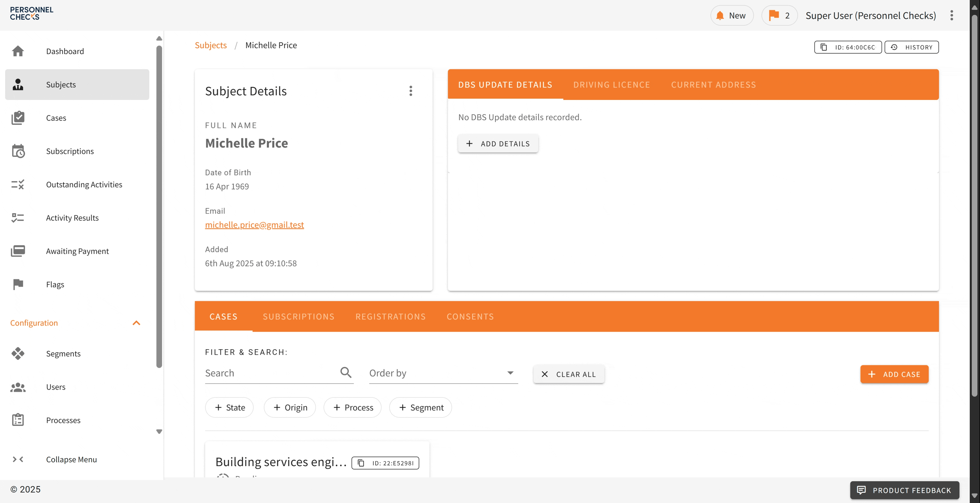This screenshot has width=980, height=503.
Task: Open the New notifications bell
Action: tap(732, 16)
